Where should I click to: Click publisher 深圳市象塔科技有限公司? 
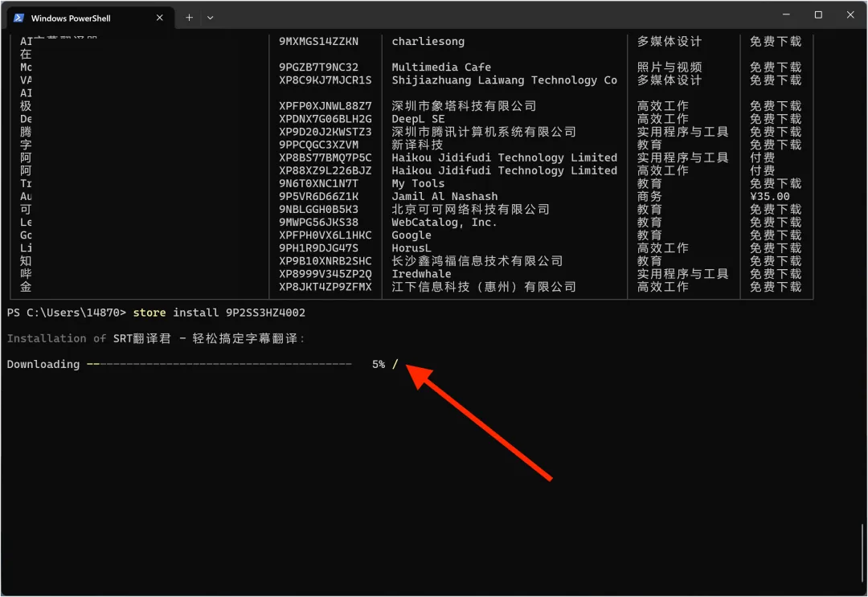tap(464, 106)
